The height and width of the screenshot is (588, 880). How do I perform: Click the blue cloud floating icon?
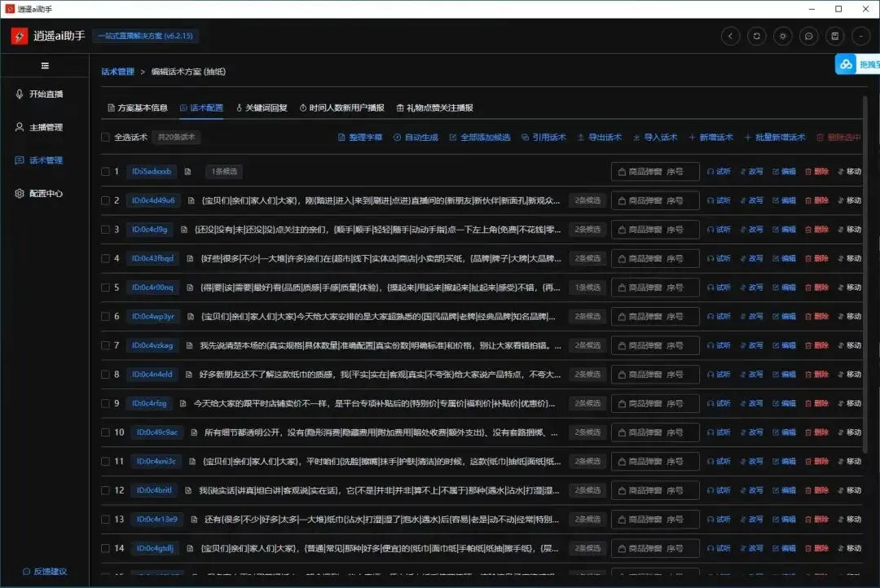click(x=846, y=64)
